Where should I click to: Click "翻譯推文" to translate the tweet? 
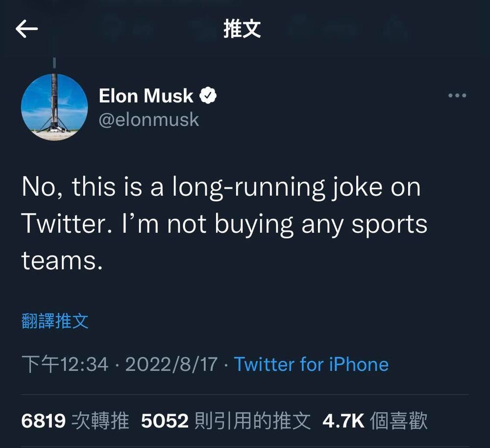(x=54, y=321)
